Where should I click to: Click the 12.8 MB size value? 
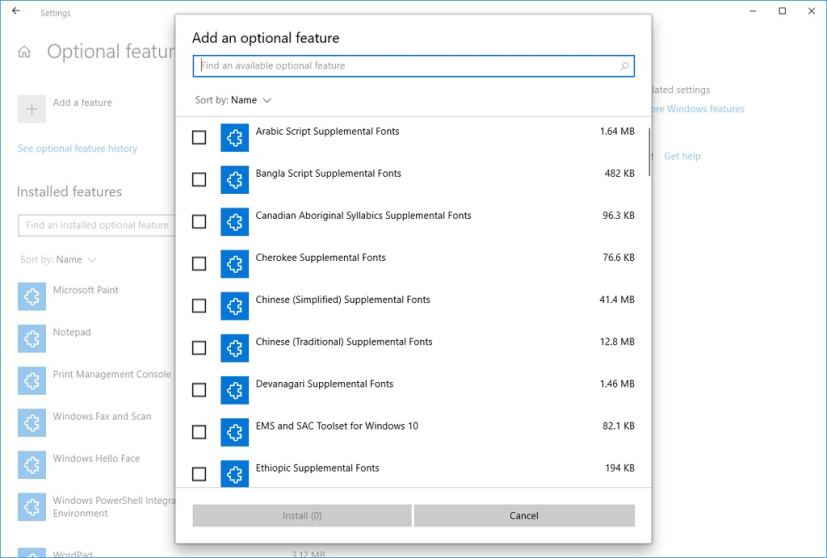pyautogui.click(x=617, y=342)
